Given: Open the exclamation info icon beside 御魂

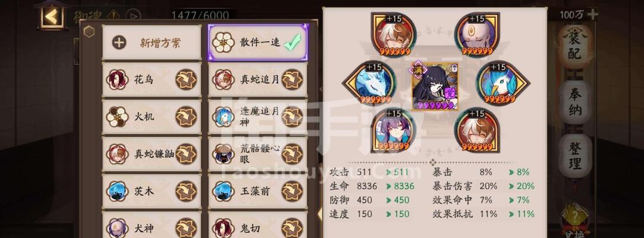Looking at the screenshot, I should point(113,15).
